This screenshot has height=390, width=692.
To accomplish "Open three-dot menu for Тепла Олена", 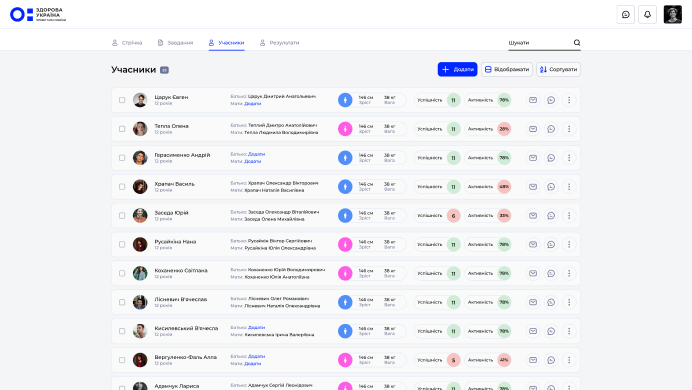I will (569, 129).
